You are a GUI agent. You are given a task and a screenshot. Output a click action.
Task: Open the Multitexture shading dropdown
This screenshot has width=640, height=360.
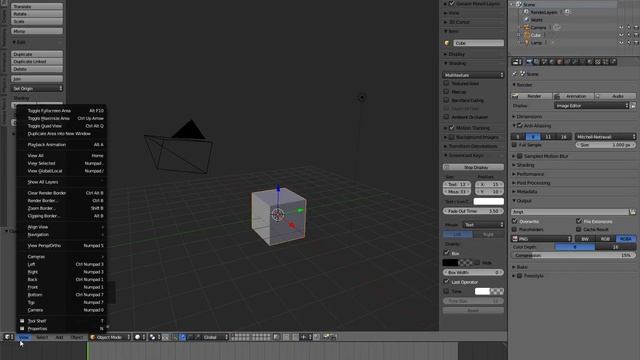(x=473, y=75)
